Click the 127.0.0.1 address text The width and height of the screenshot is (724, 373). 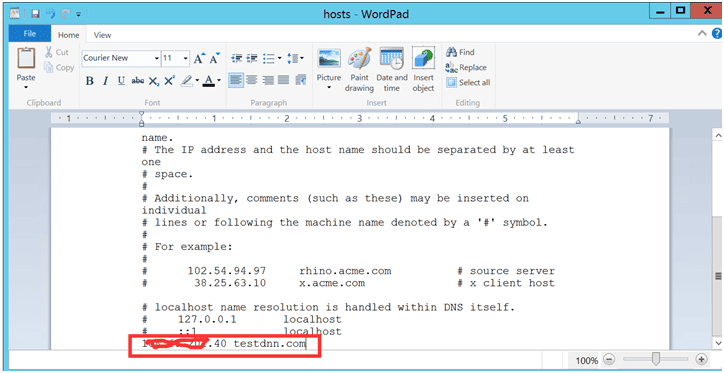pos(207,319)
